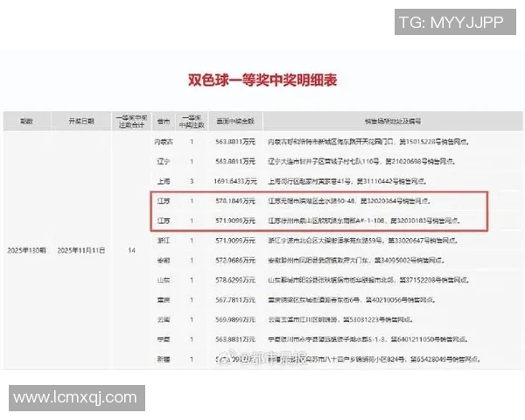Image resolution: width=525 pixels, height=420 pixels.
Task: Click the 省市 column header
Action: [x=164, y=122]
